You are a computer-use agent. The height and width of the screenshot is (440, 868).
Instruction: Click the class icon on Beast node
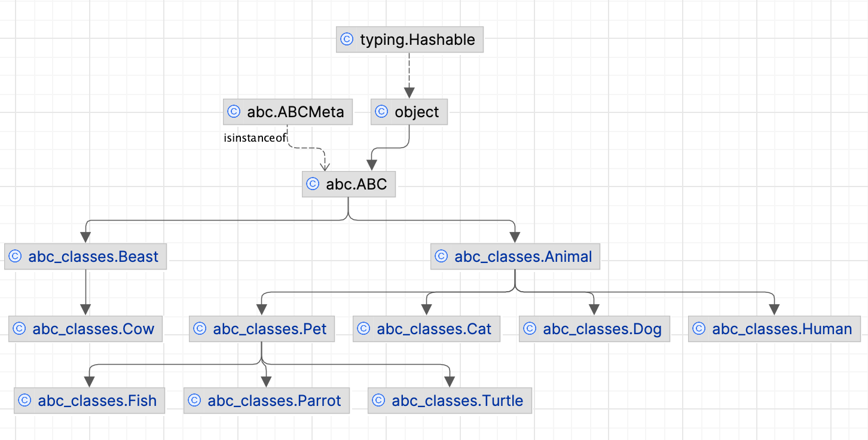click(15, 256)
